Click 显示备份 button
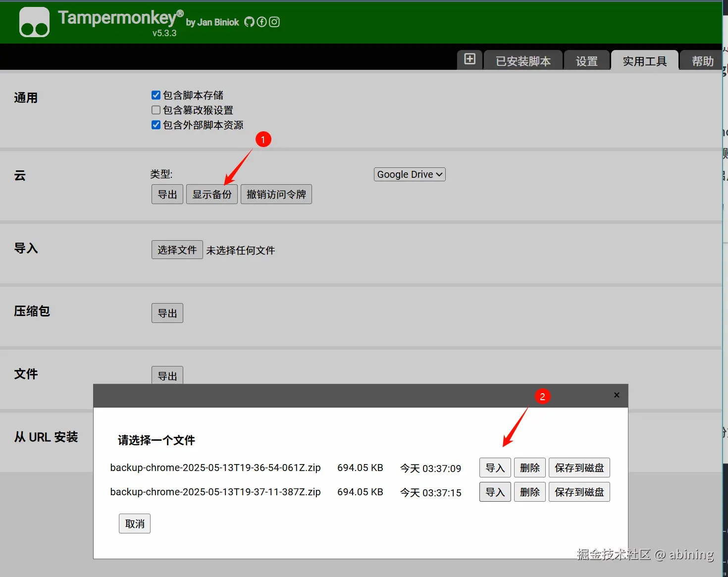This screenshot has height=577, width=728. pyautogui.click(x=212, y=194)
